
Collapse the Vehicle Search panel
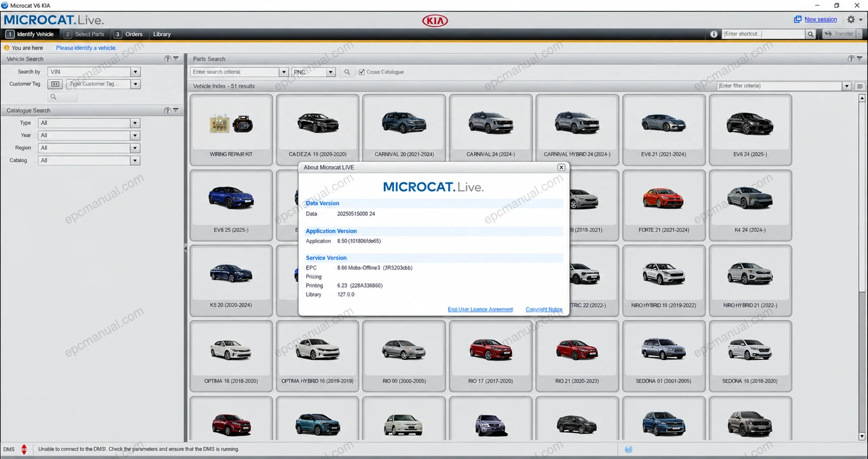pyautogui.click(x=176, y=59)
